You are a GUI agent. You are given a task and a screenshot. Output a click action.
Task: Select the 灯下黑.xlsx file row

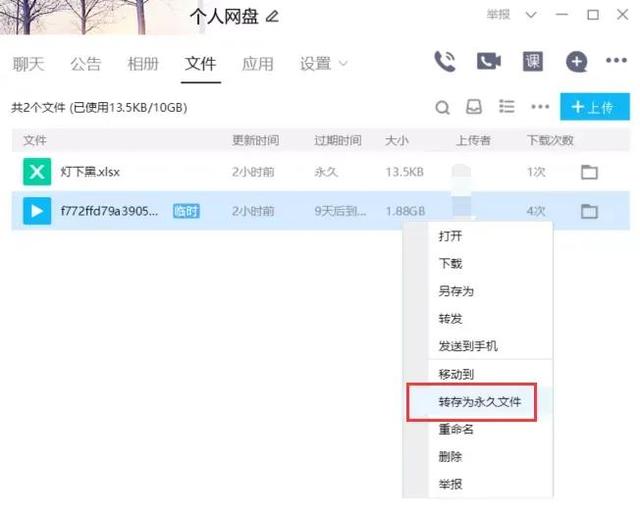pyautogui.click(x=320, y=172)
